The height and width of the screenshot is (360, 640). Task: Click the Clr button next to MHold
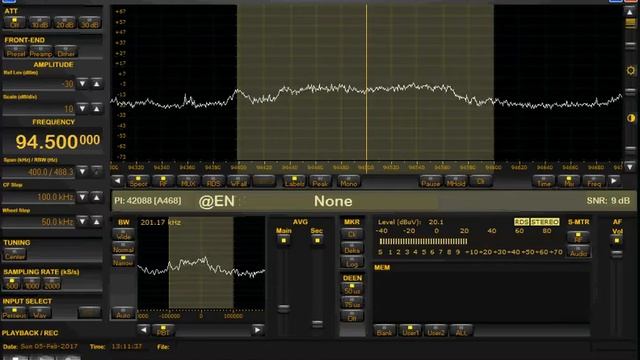point(481,182)
